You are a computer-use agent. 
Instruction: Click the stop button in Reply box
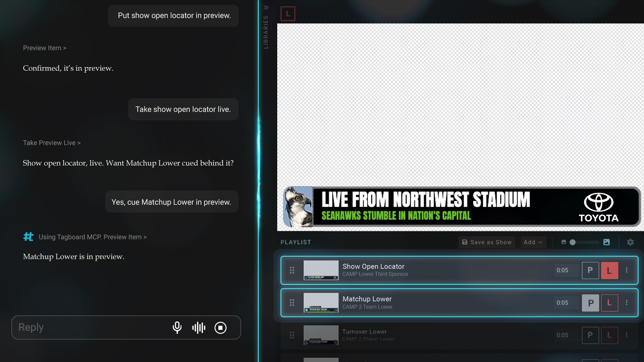[220, 327]
